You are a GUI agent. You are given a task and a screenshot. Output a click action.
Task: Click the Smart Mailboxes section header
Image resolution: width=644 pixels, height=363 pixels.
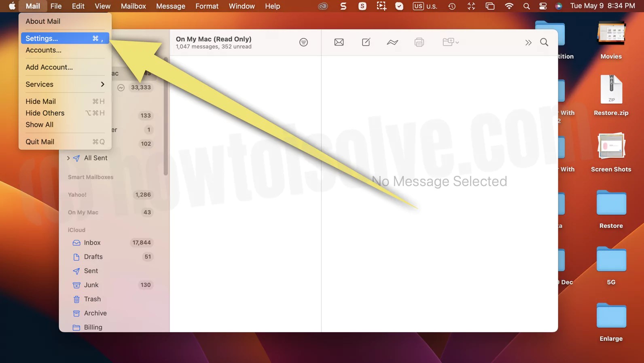click(91, 177)
